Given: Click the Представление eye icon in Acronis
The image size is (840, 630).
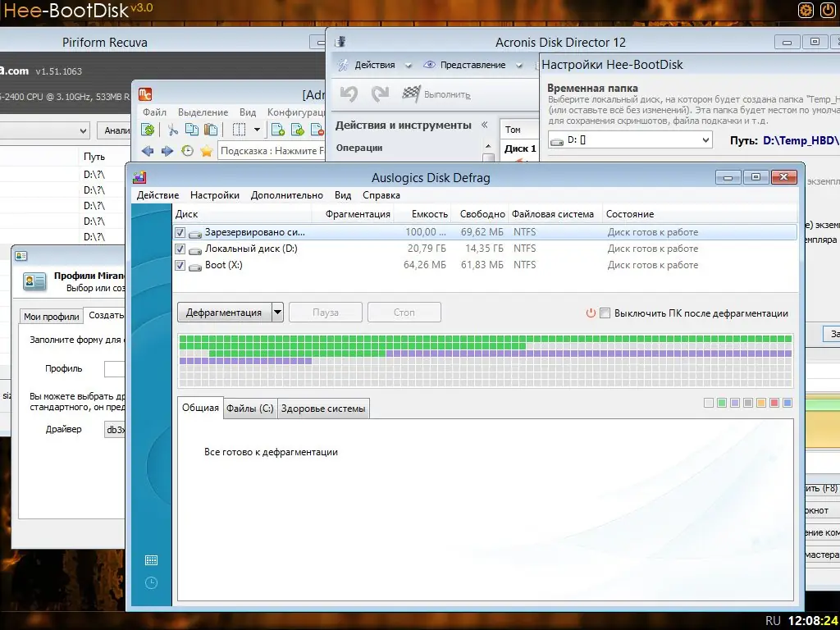Looking at the screenshot, I should (429, 65).
